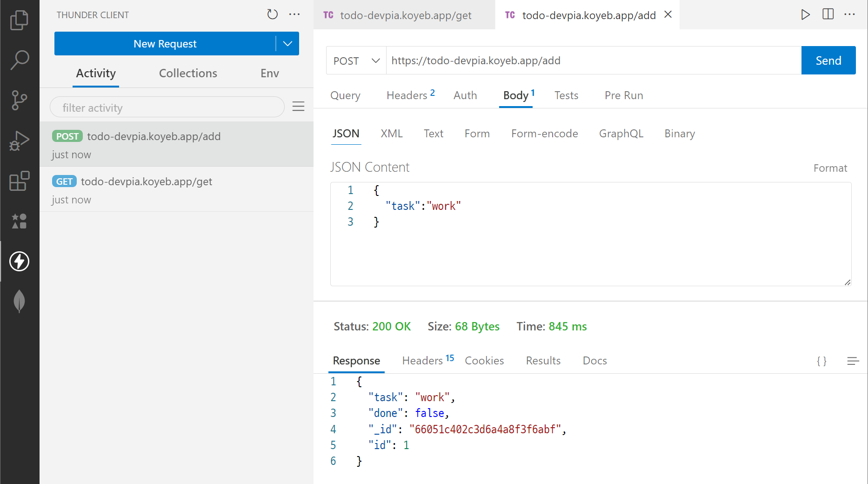Open the Source Control branch icon
The image size is (868, 484).
20,100
